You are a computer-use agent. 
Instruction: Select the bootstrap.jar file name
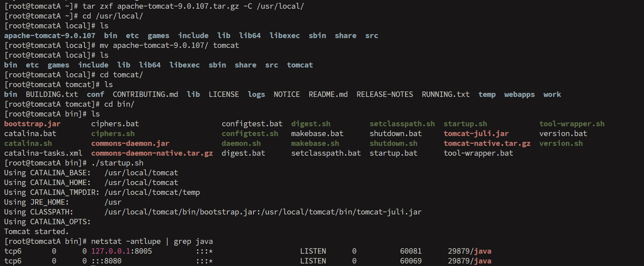pyautogui.click(x=32, y=124)
